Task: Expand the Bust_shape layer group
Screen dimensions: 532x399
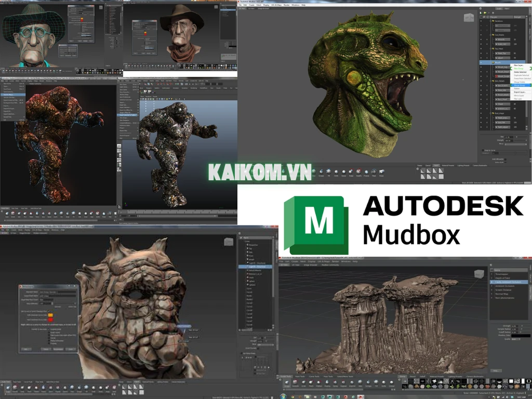Action: (490, 113)
